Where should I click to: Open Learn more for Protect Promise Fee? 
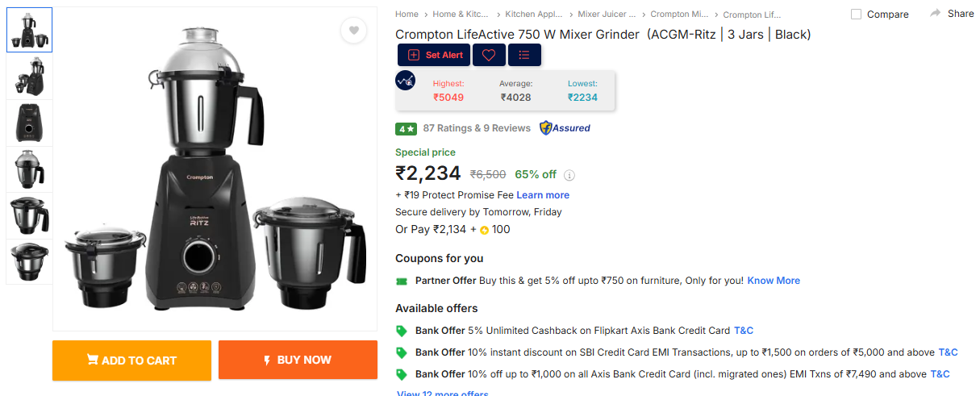coord(543,195)
